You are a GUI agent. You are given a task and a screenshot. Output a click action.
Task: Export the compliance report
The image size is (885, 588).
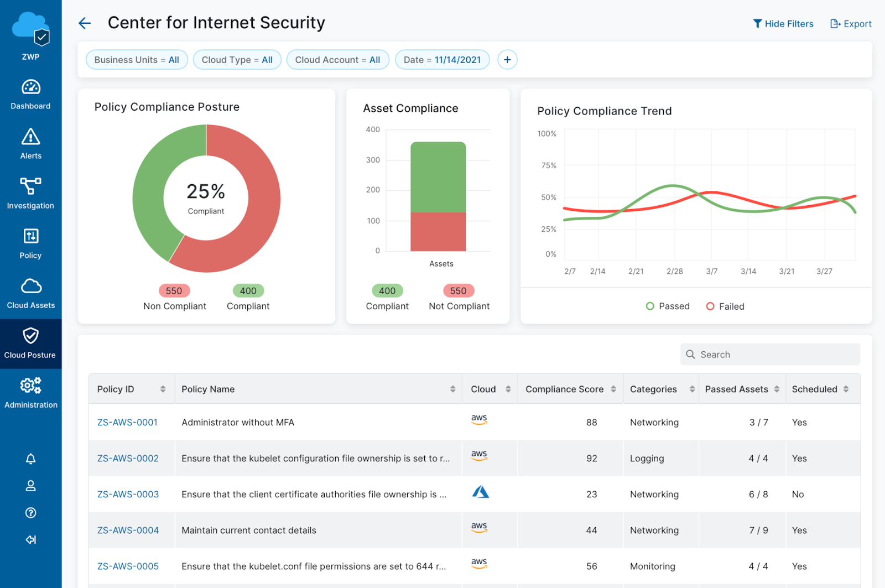[851, 24]
